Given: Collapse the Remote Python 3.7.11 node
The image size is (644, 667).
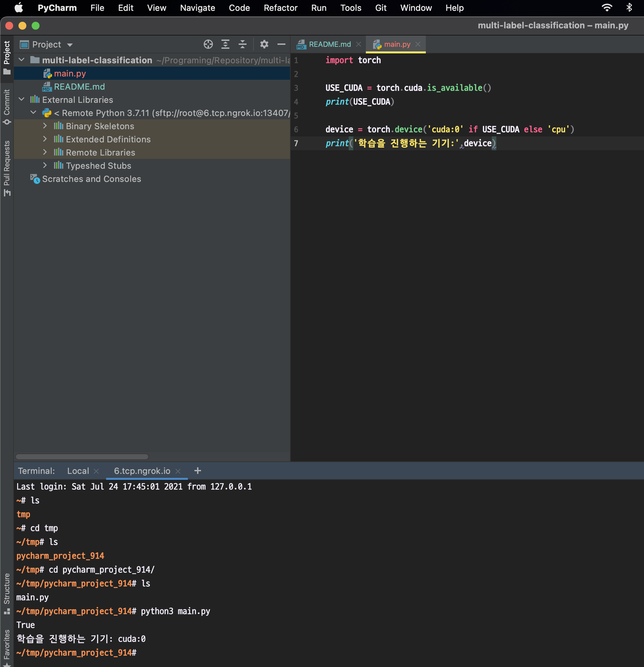Looking at the screenshot, I should coord(33,113).
